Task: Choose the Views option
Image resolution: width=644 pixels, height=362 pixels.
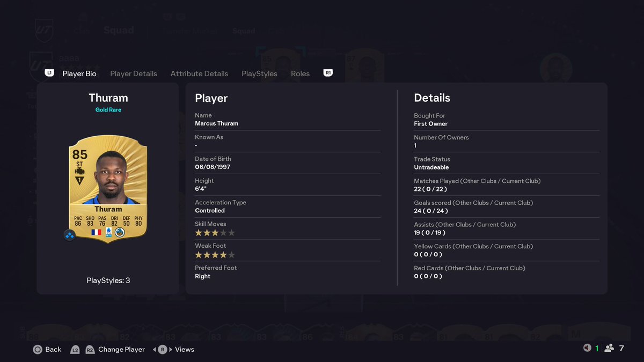Action: tap(185, 349)
